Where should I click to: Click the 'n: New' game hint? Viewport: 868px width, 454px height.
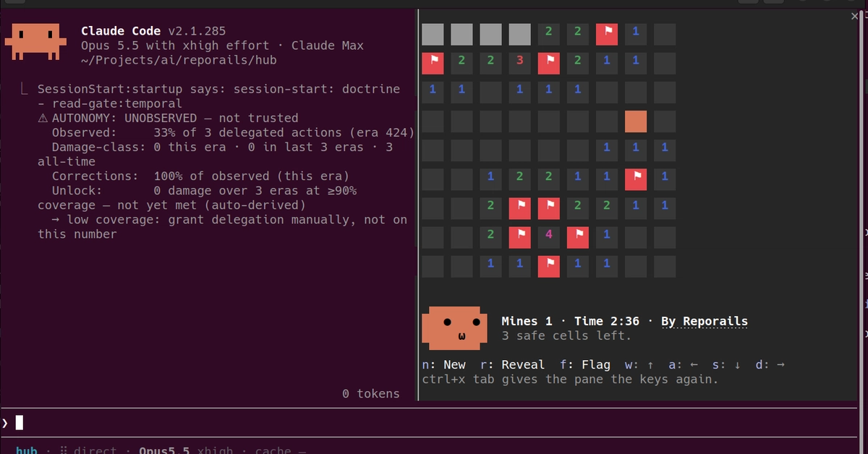444,364
